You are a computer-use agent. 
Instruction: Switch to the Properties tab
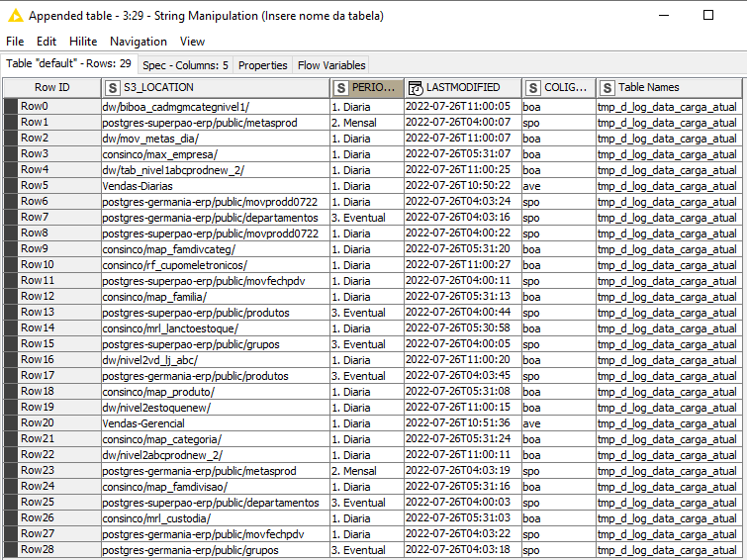(x=262, y=65)
